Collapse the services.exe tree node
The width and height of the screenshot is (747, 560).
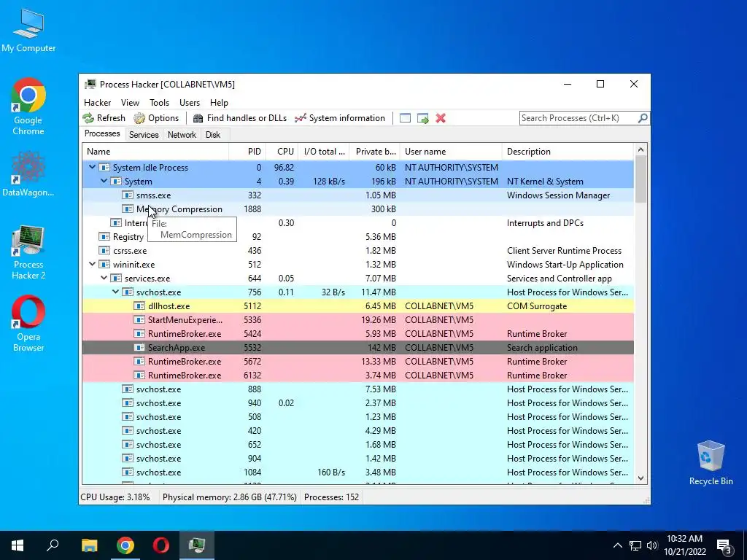coord(104,278)
